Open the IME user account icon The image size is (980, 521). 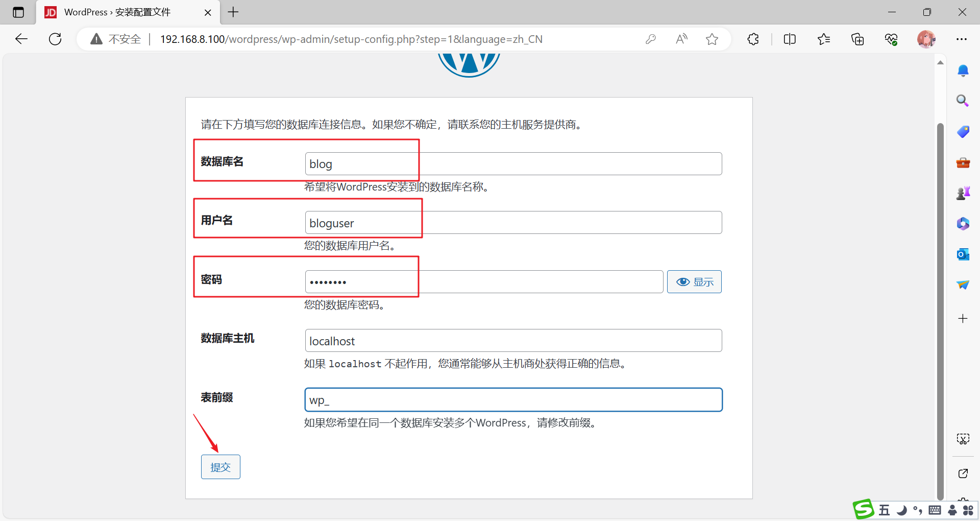(x=952, y=510)
